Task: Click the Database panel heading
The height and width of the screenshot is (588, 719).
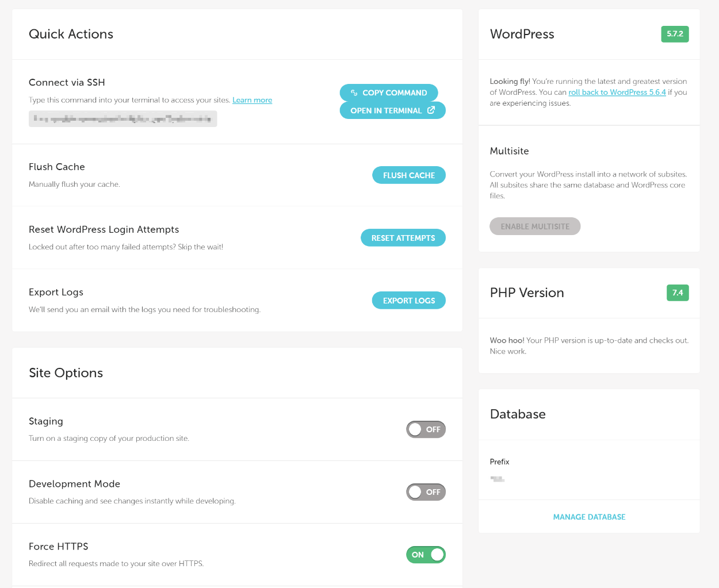Action: pos(518,414)
